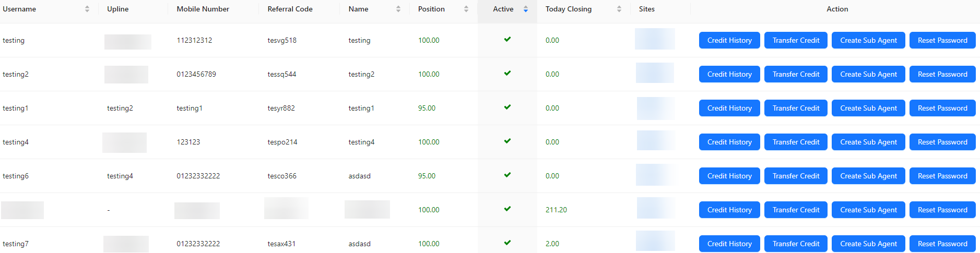Sort by Today Closing arrows
This screenshot has height=253, width=980.
(x=619, y=9)
